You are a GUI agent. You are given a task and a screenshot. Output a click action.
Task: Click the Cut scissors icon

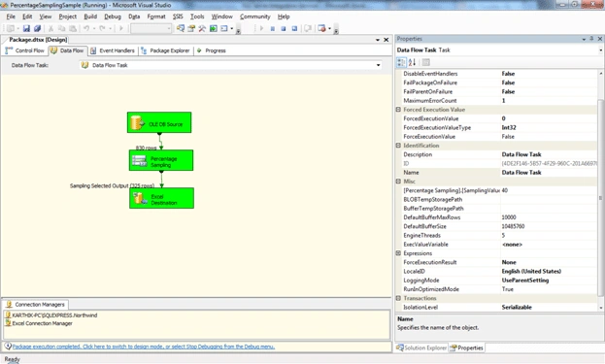pos(50,28)
